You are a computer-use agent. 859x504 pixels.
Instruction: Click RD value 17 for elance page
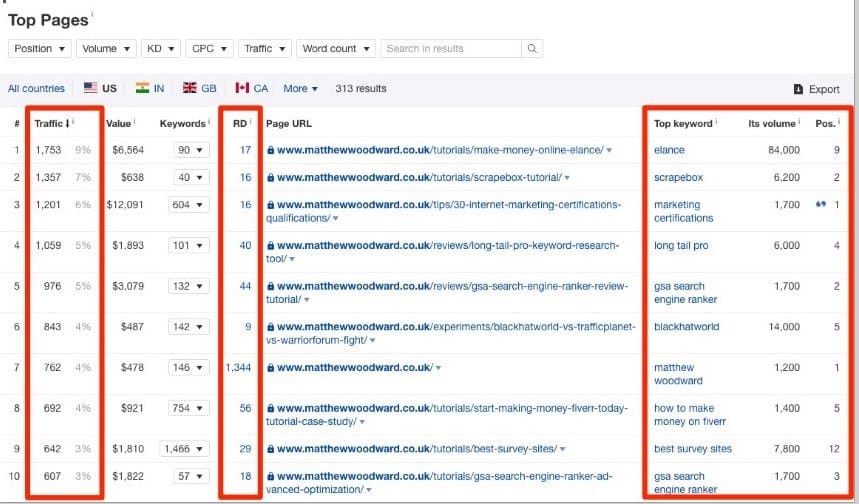tap(245, 150)
